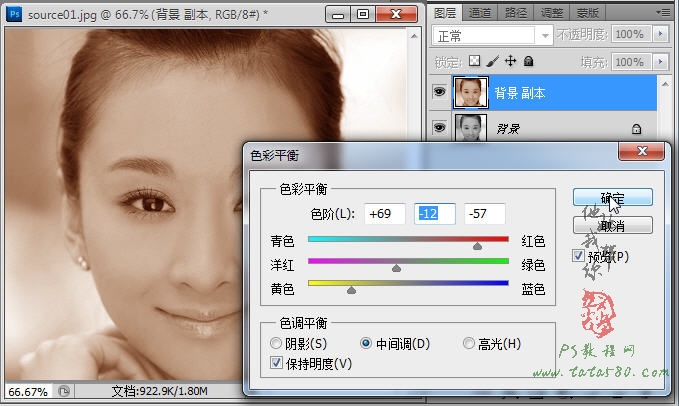
Task: Click the 洋红-绿色 slider handle
Action: (x=396, y=268)
